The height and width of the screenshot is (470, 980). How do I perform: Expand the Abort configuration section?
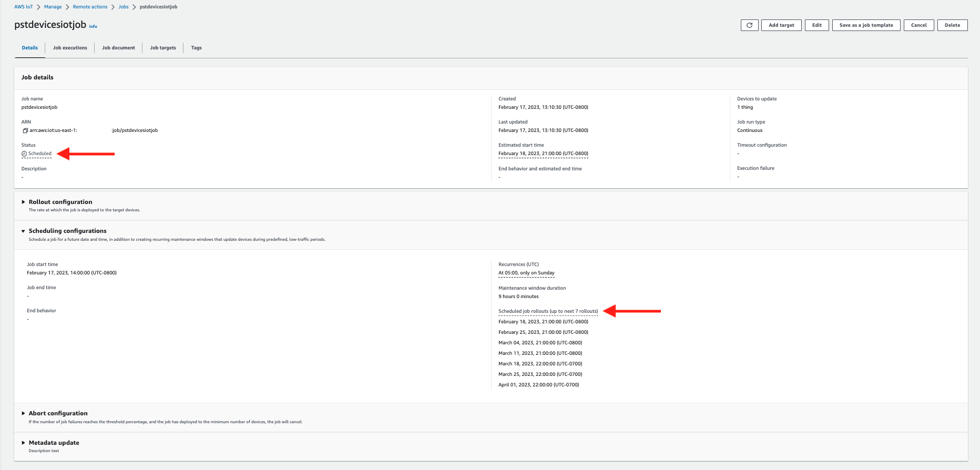pos(23,413)
